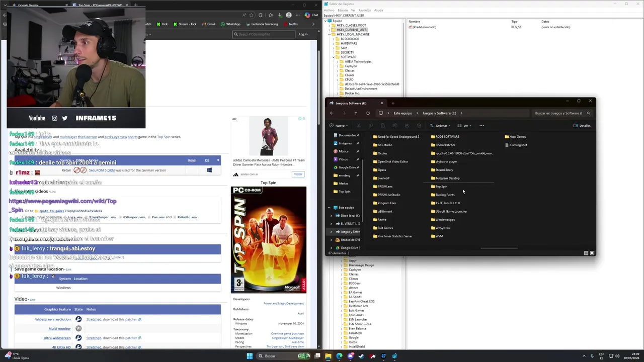Screen dimensions: 644x362
Task: Click the Paste icon in Explorer toolbar
Action: tap(383, 126)
